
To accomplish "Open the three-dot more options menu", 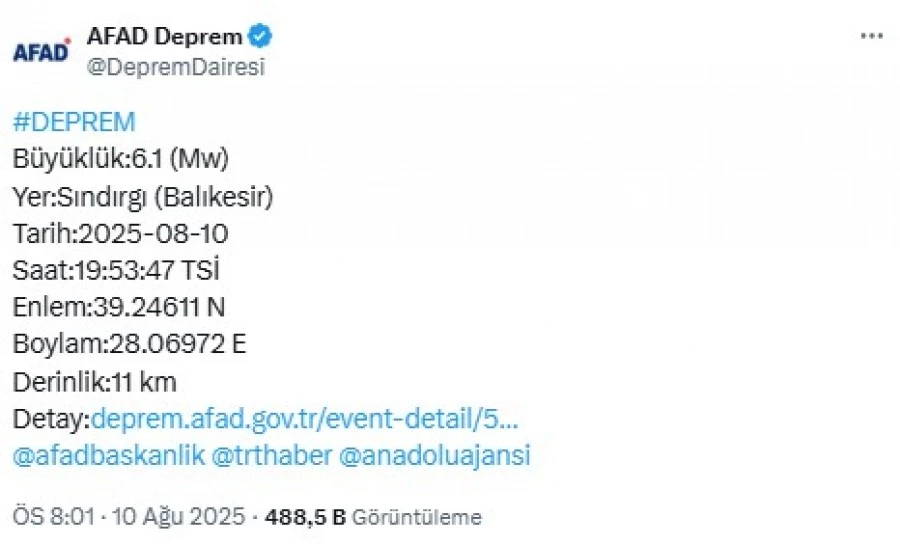I will pos(872,36).
